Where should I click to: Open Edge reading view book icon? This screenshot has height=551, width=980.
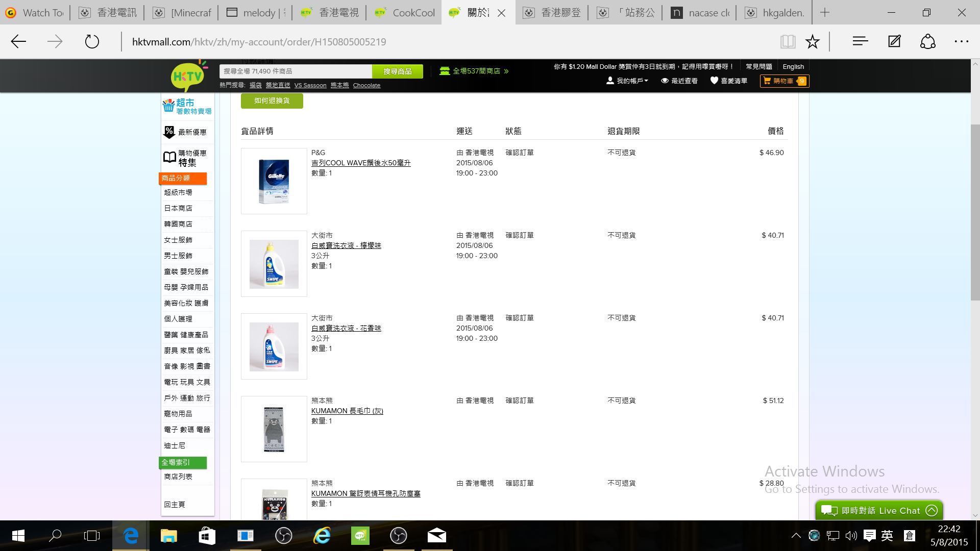[x=788, y=42]
